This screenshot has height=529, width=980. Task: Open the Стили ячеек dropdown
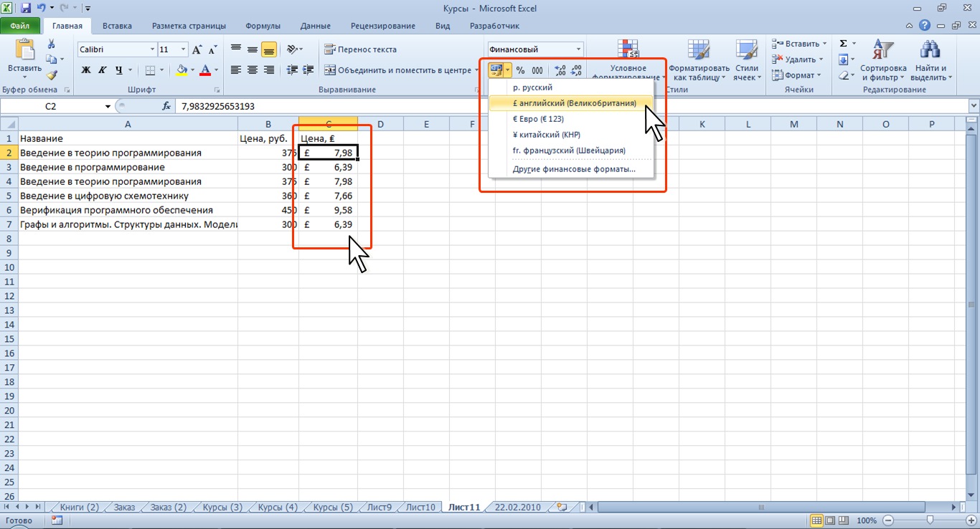point(747,61)
